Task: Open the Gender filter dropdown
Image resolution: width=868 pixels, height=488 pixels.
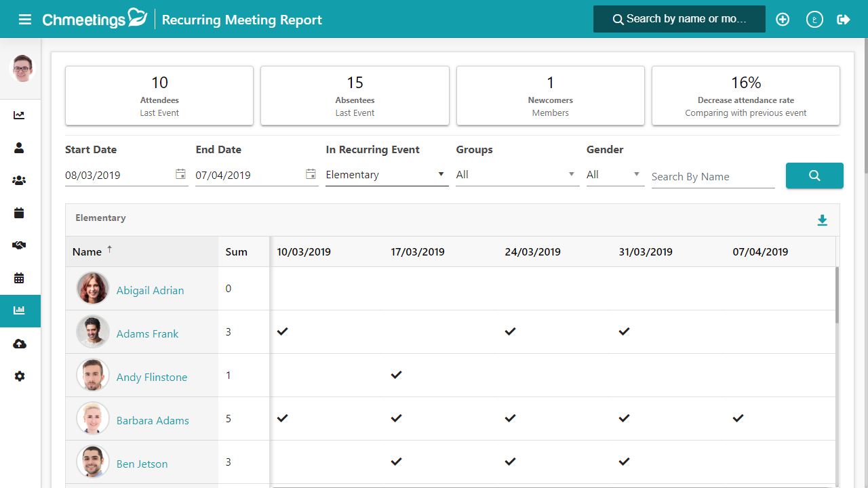Action: click(x=614, y=175)
